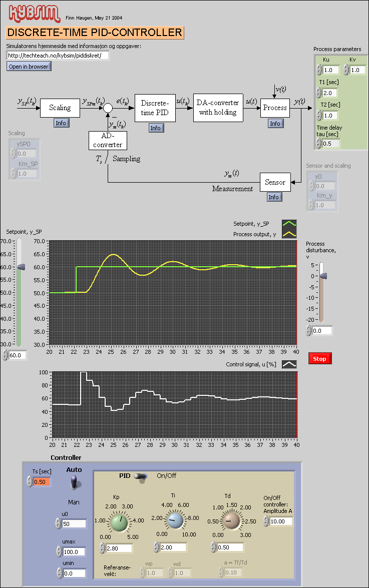Click the Setpoint y_SP vertical slider handle
This screenshot has width=369, height=588.
pyautogui.click(x=20, y=267)
